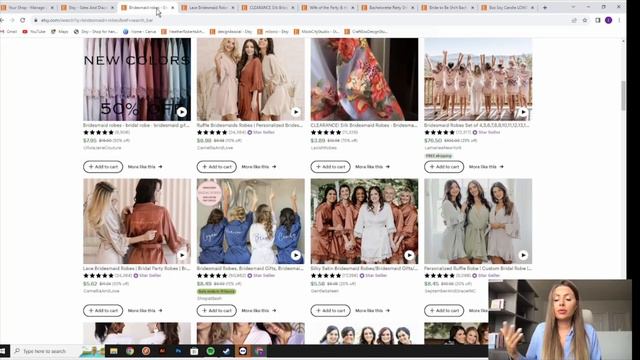The height and width of the screenshot is (360, 640).
Task: Open Spotify from the taskbar
Action: (211, 351)
